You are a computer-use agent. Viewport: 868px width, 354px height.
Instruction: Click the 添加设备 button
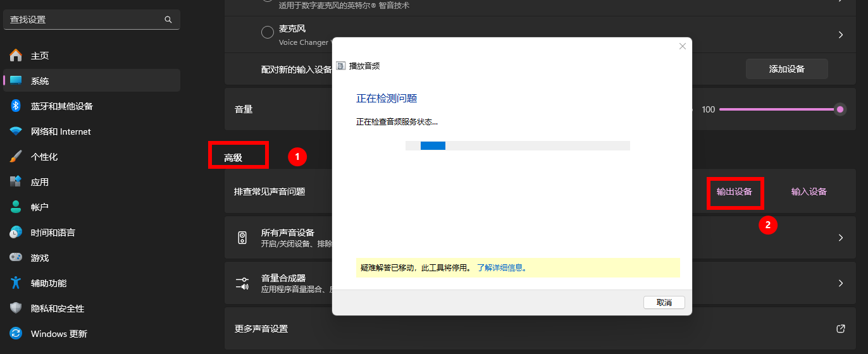coord(786,69)
